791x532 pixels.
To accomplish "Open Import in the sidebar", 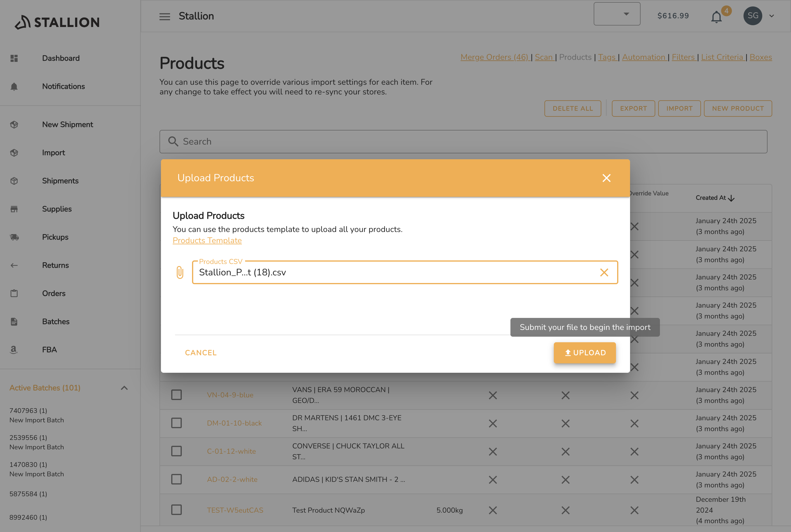I will pyautogui.click(x=54, y=153).
